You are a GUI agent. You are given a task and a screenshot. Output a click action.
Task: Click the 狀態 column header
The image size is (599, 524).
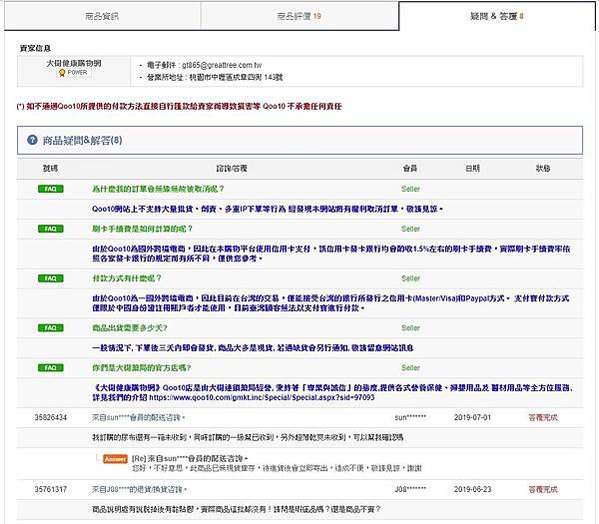pos(543,168)
